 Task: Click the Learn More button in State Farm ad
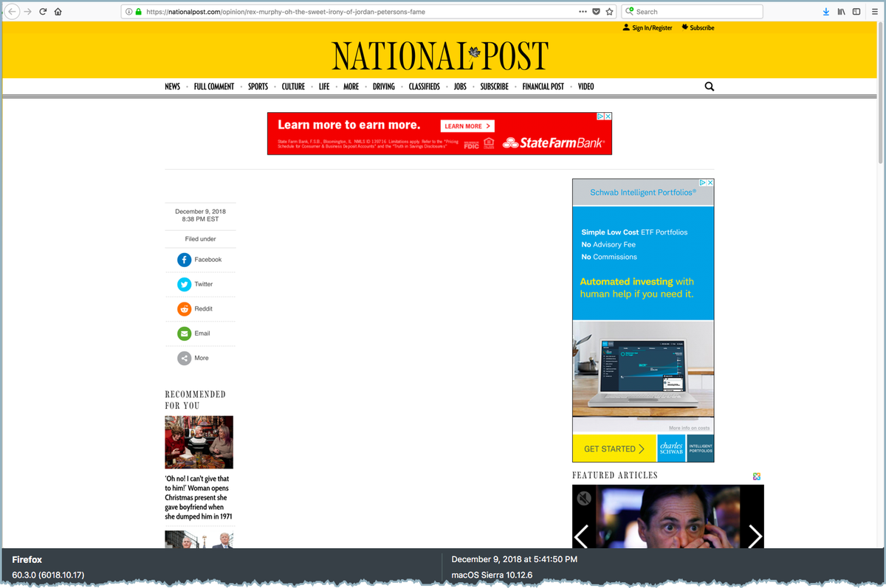(467, 126)
